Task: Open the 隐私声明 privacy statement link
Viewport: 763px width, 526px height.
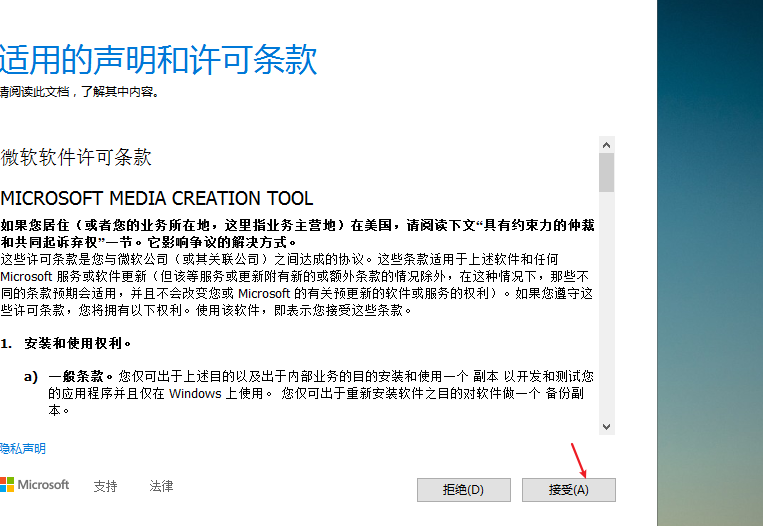Action: pos(23,449)
